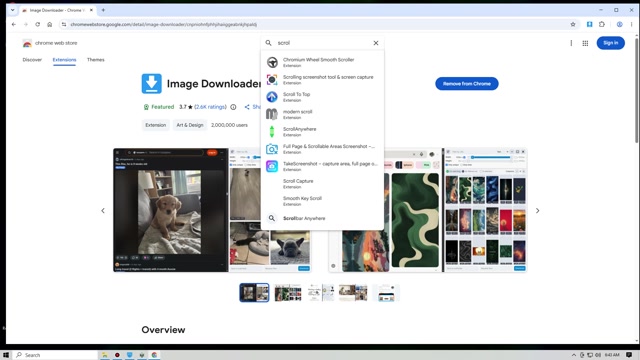The image size is (640, 360).
Task: Open a new browser tab
Action: tap(103, 10)
